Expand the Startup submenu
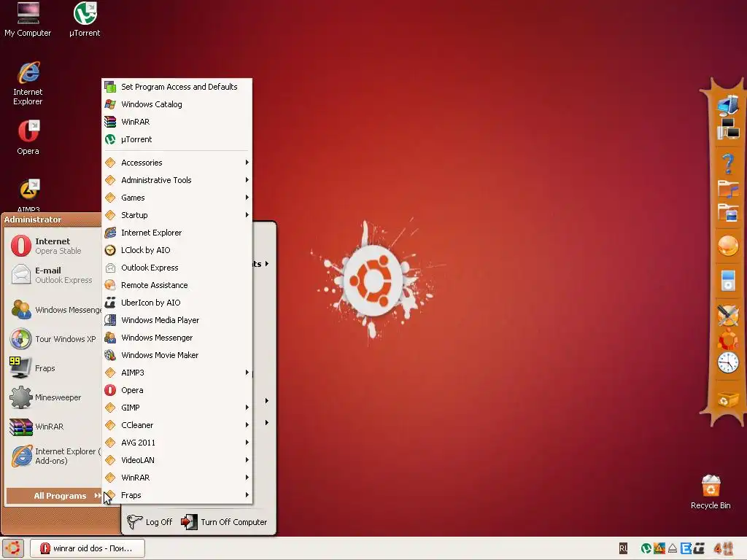 pos(177,215)
